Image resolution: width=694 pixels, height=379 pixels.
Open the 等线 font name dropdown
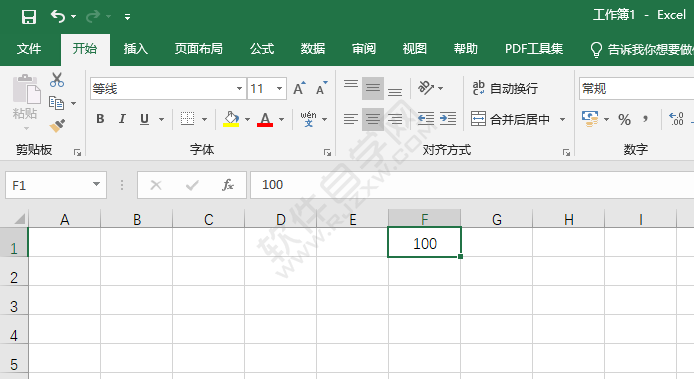239,89
